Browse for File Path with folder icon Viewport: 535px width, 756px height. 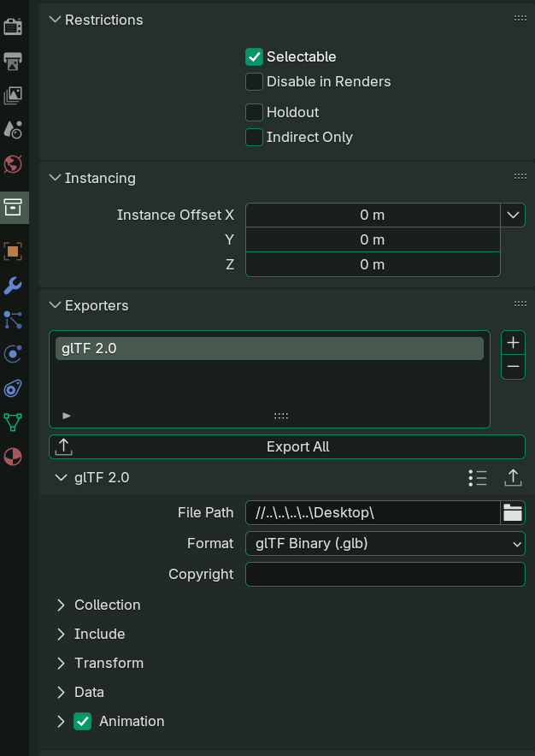[x=513, y=512]
